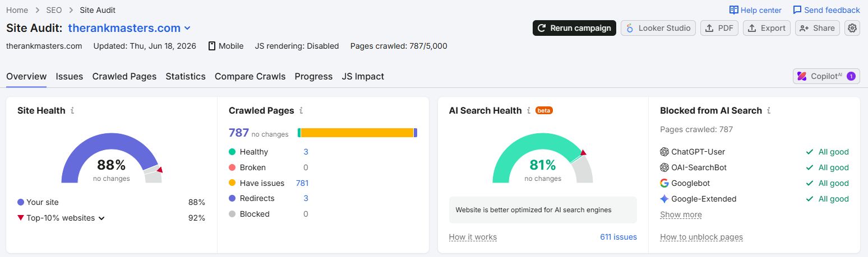Click the Redirects count 3

[x=306, y=198]
